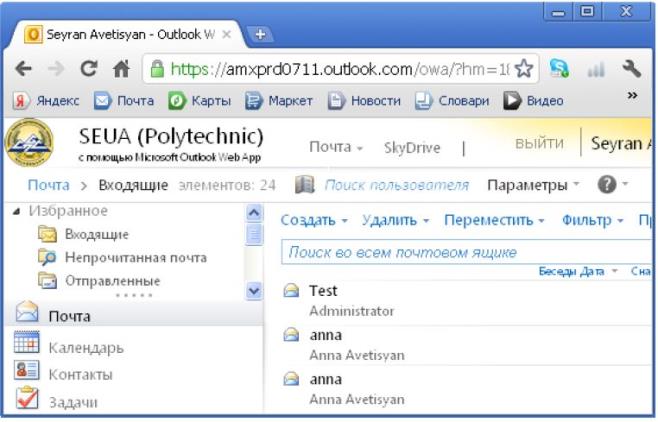Go to browser home page icon
Viewport: 658px width, 422px height.
121,69
